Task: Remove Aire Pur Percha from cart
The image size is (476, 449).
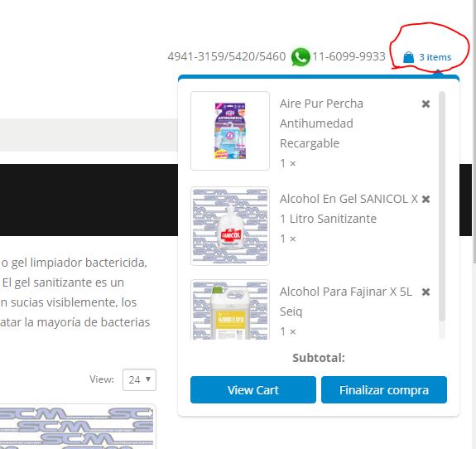Action: point(426,104)
